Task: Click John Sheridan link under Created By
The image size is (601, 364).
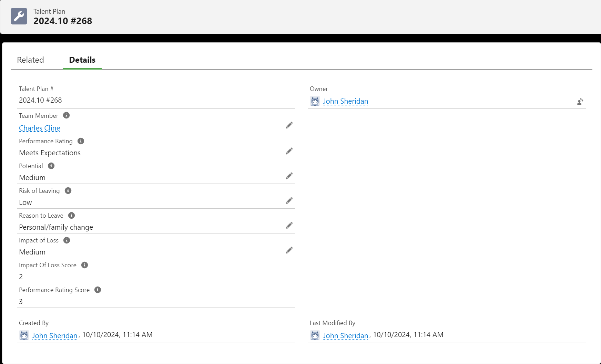Action: tap(55, 335)
